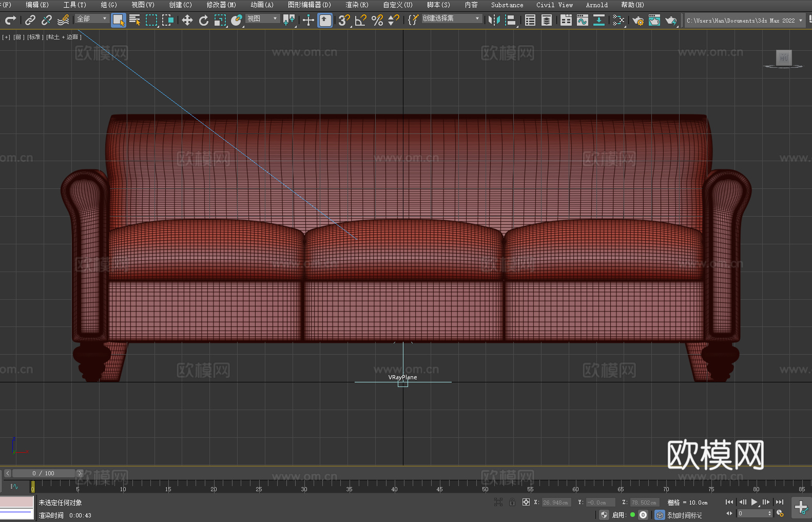Click the 边面 viewport shading label
The image size is (812, 522).
click(x=72, y=37)
